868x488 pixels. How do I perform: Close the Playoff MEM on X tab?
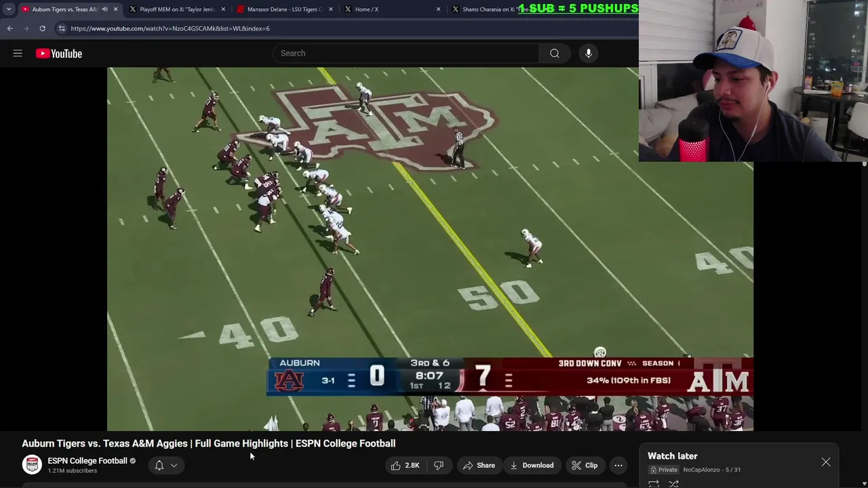[x=223, y=9]
